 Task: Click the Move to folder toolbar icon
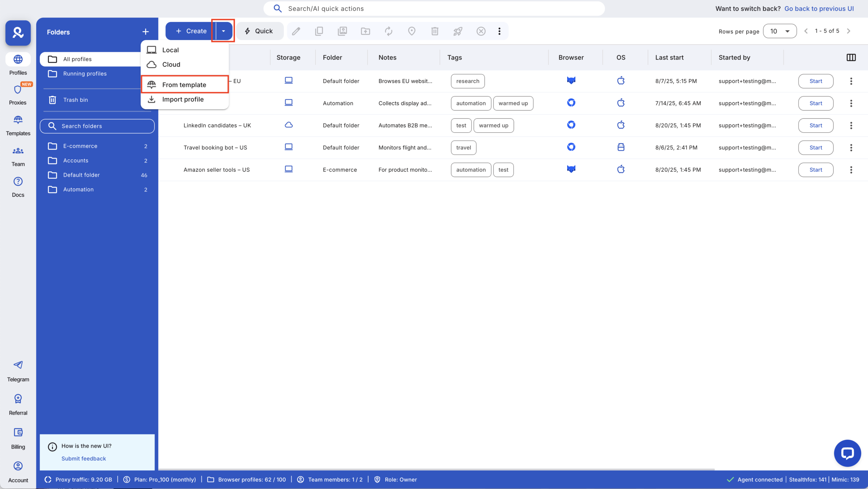(365, 31)
